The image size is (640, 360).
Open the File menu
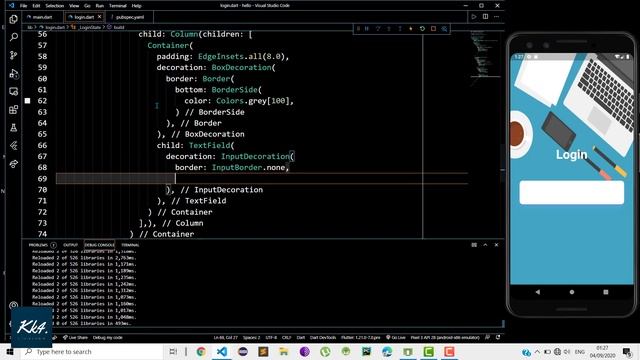(x=23, y=6)
